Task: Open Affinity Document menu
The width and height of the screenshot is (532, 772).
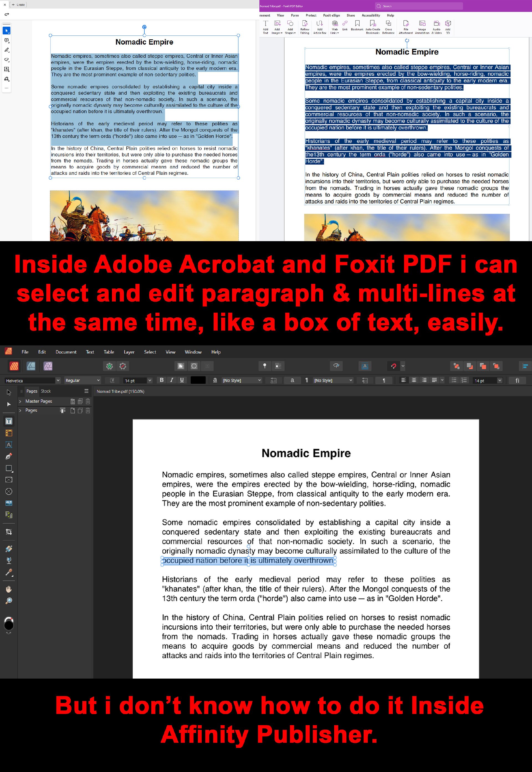Action: pyautogui.click(x=66, y=352)
